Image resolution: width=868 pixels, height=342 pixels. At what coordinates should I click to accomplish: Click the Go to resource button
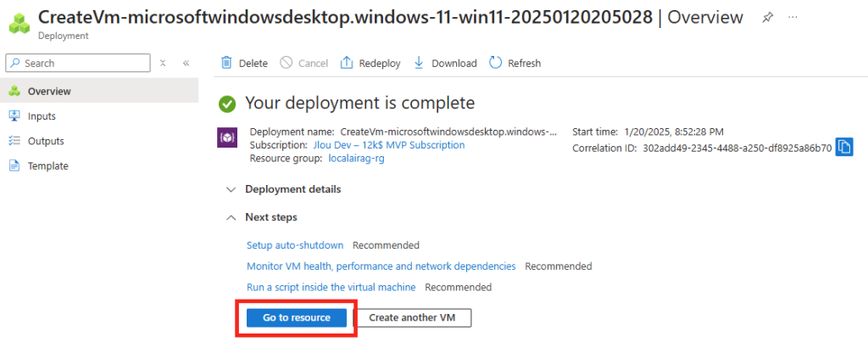click(x=297, y=317)
